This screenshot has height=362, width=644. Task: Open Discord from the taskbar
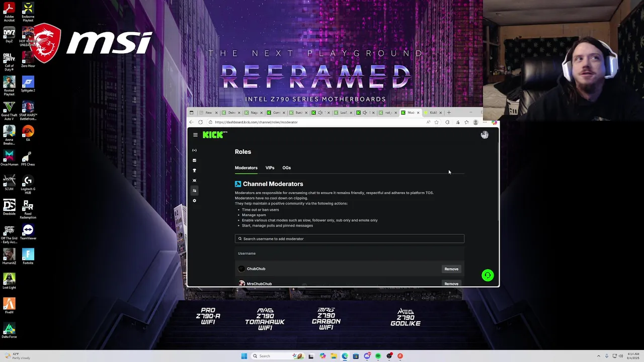pyautogui.click(x=367, y=356)
